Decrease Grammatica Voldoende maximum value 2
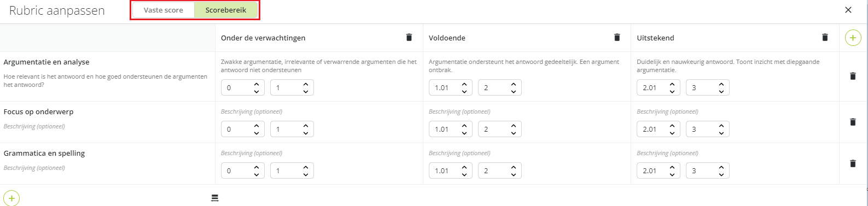Viewport: 868px width, 206px height. coord(513,174)
